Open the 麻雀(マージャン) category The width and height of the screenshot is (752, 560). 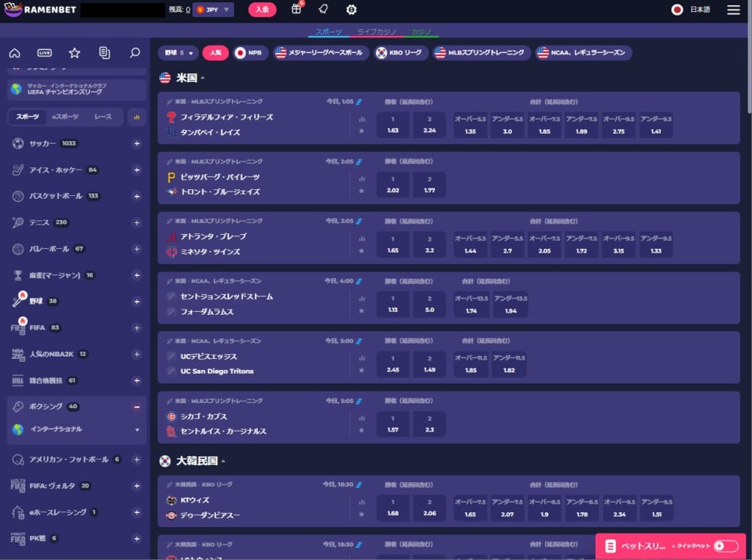(54, 275)
